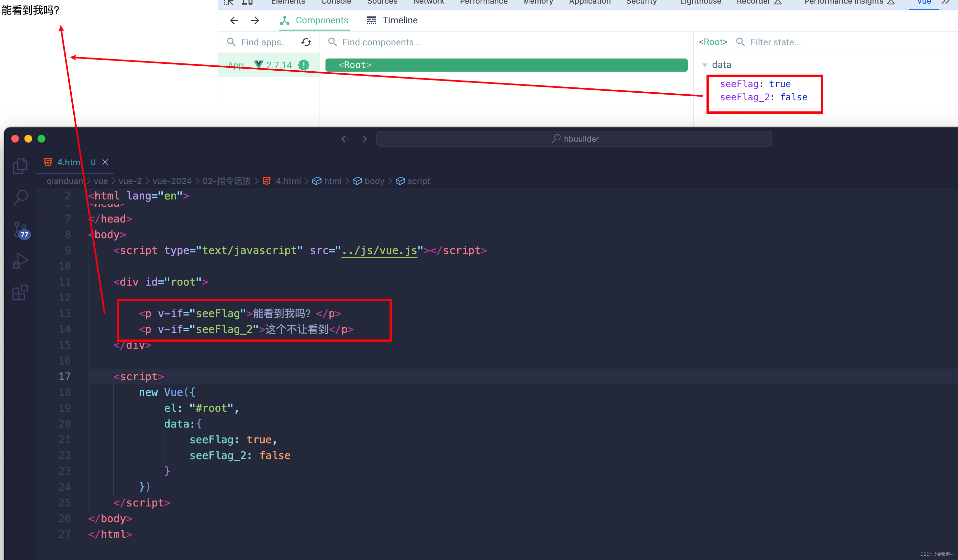Image resolution: width=958 pixels, height=560 pixels.
Task: Focus the Find components search field
Action: pos(381,42)
